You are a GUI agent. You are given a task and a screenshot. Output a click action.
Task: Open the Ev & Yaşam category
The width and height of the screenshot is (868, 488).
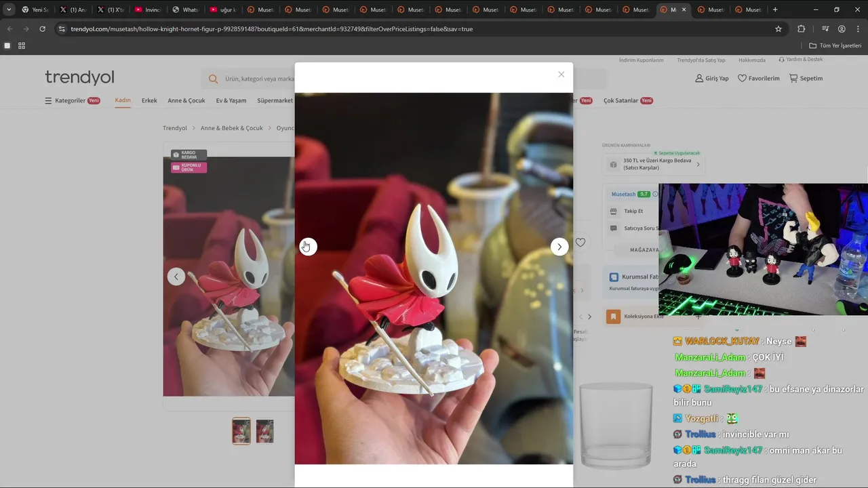pos(231,100)
